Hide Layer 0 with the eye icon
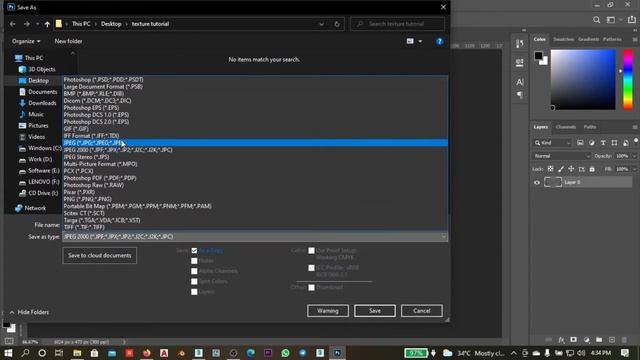The height and width of the screenshot is (360, 640). [537, 182]
